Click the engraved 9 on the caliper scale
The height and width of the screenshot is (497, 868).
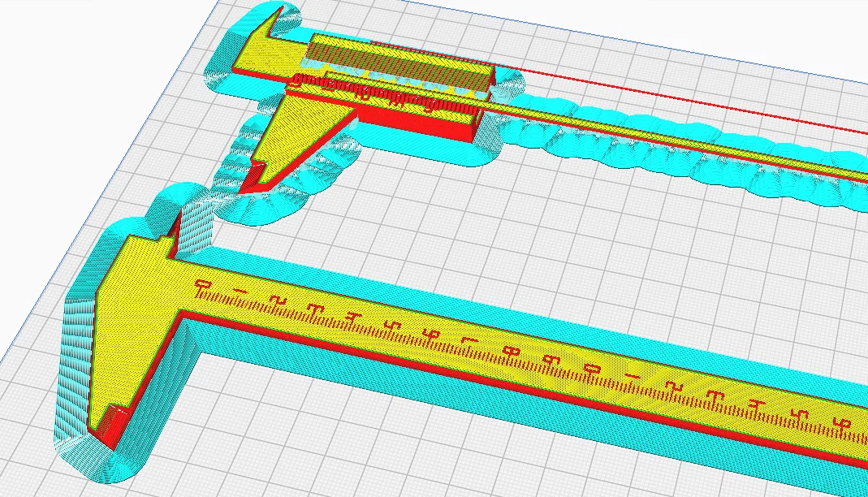pos(551,360)
